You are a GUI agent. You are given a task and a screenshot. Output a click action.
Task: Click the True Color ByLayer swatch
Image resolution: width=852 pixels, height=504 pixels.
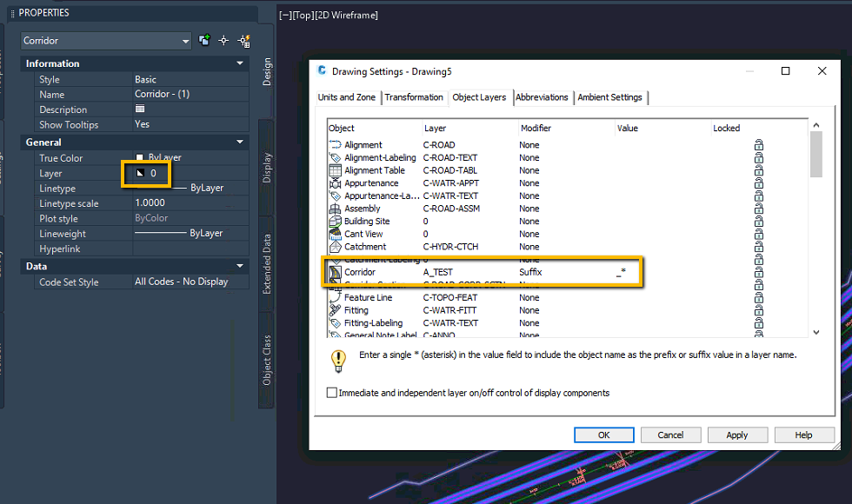tap(140, 157)
